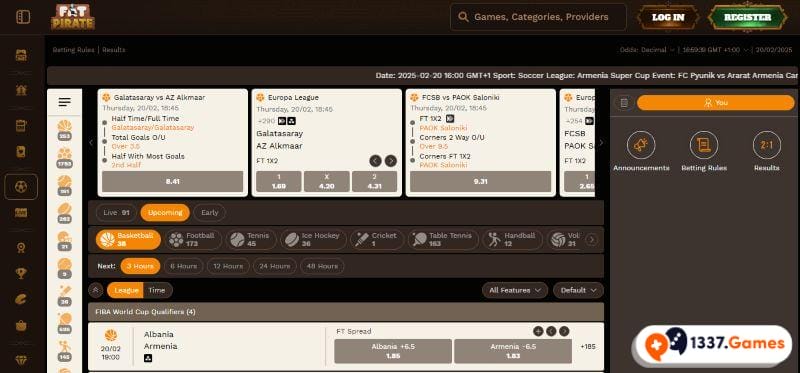Select the Handball sport tab
Viewport: 800px width, 373px height.
point(512,239)
